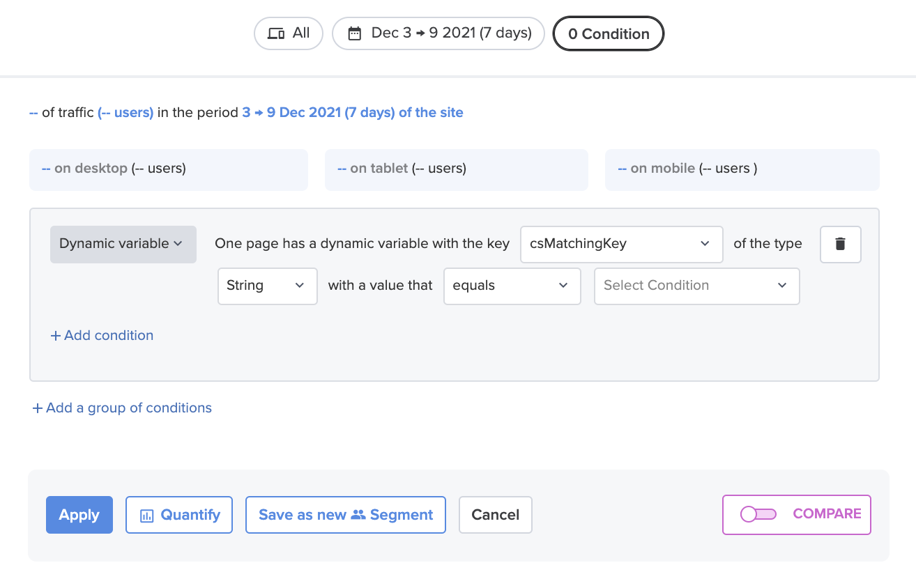Click '3 → 9 Dec 2021 (7 days) of the site' text

pyautogui.click(x=353, y=112)
